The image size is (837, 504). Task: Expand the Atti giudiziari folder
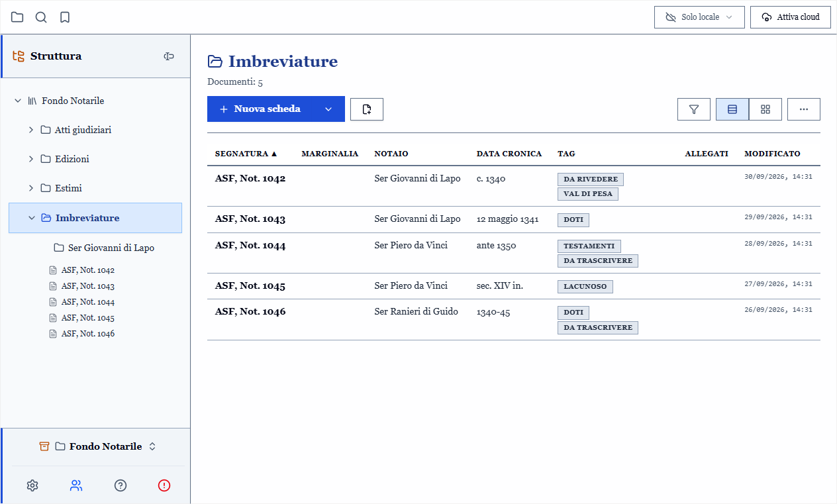click(x=31, y=130)
